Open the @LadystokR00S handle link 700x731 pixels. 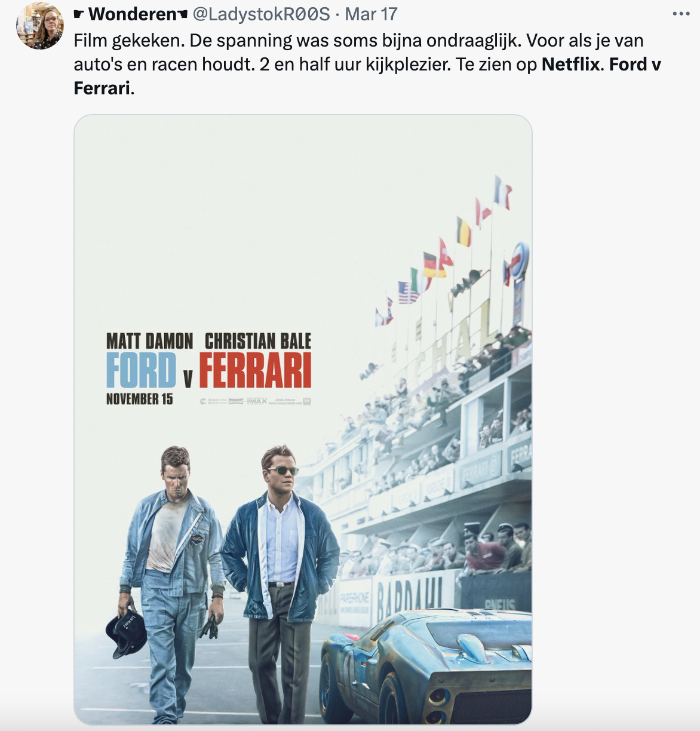coord(261,14)
